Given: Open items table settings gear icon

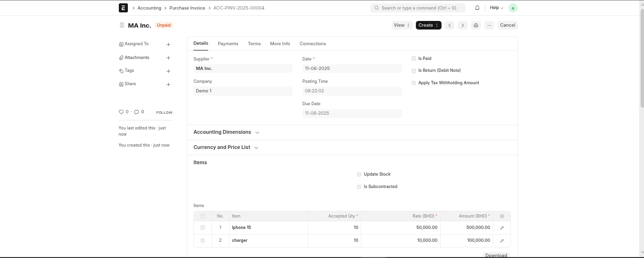Looking at the screenshot, I should tap(502, 216).
